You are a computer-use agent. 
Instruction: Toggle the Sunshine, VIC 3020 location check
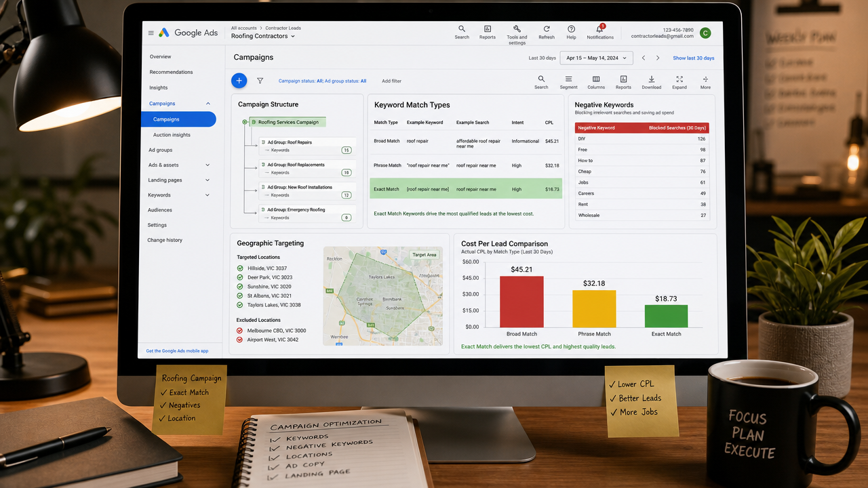tap(240, 287)
